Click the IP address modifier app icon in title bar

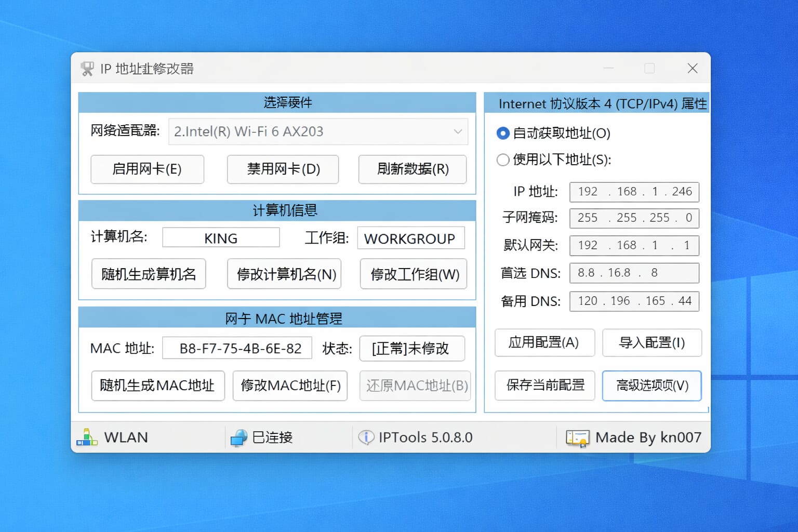87,69
